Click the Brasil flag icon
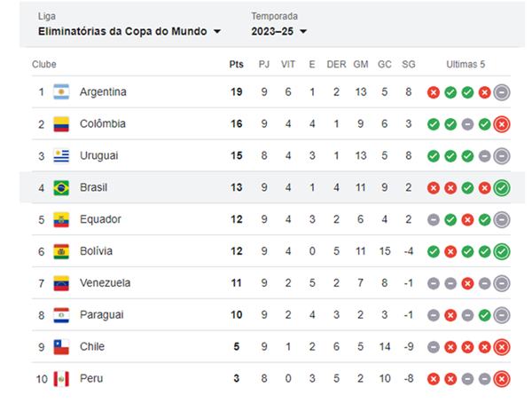The height and width of the screenshot is (403, 532). [61, 188]
